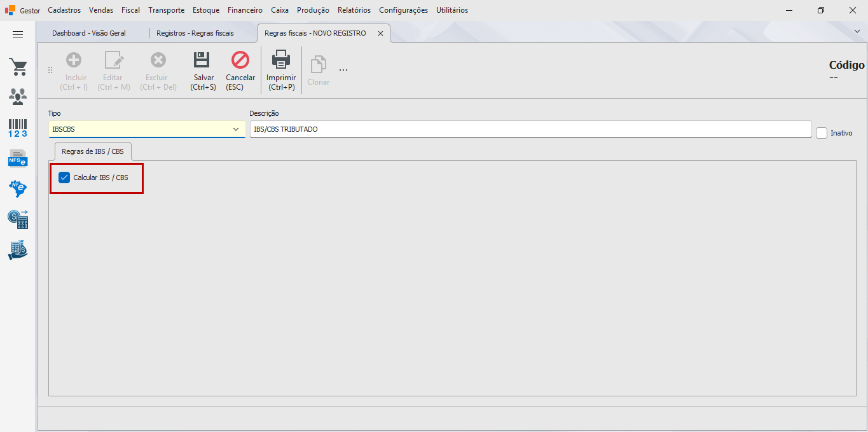Open the Caixa menu

click(x=280, y=10)
